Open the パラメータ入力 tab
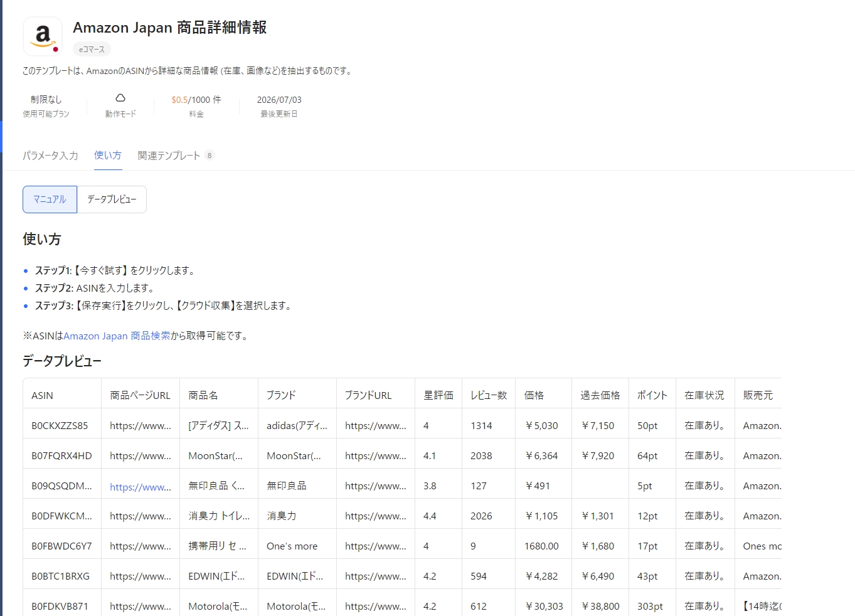 point(50,156)
